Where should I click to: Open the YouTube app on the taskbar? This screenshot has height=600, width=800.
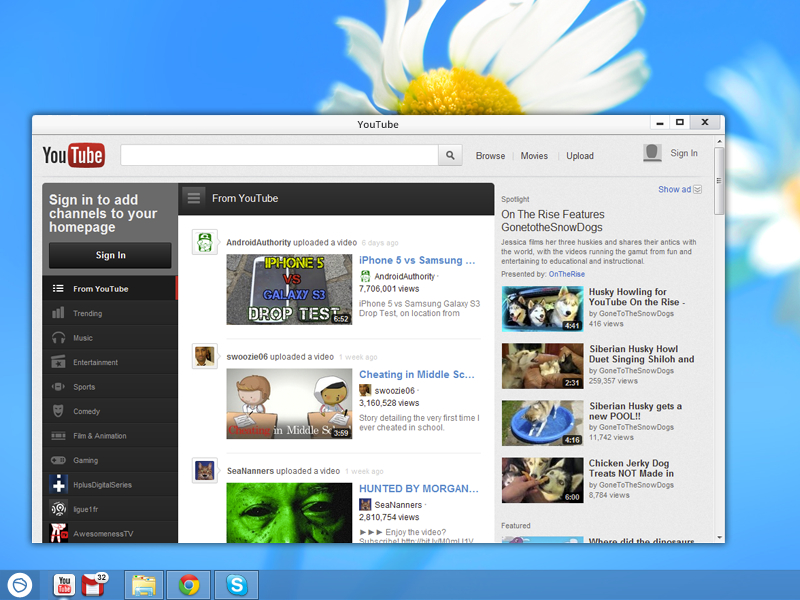coord(64,585)
